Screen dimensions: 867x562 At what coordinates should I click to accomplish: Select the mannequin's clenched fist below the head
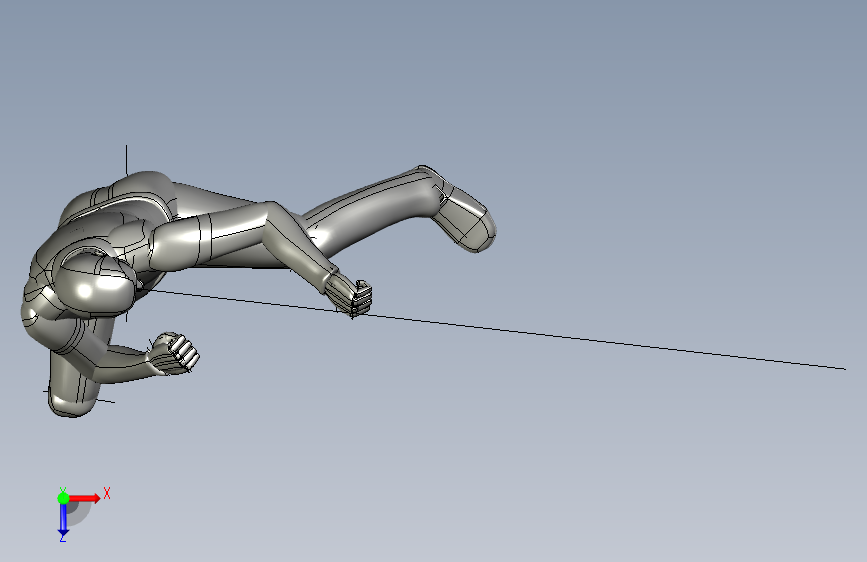174,353
